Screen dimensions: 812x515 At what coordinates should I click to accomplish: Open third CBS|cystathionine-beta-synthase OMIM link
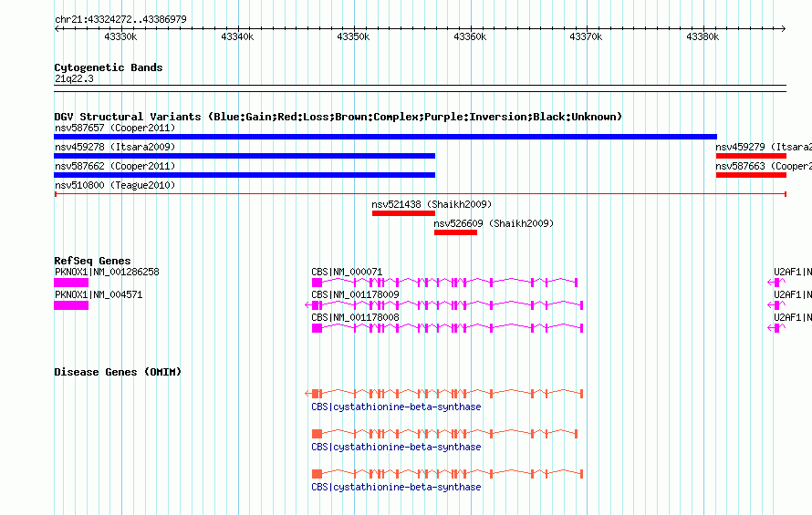point(396,487)
